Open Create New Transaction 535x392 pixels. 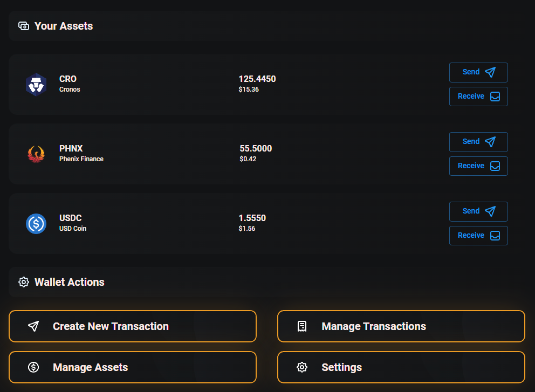(x=132, y=326)
